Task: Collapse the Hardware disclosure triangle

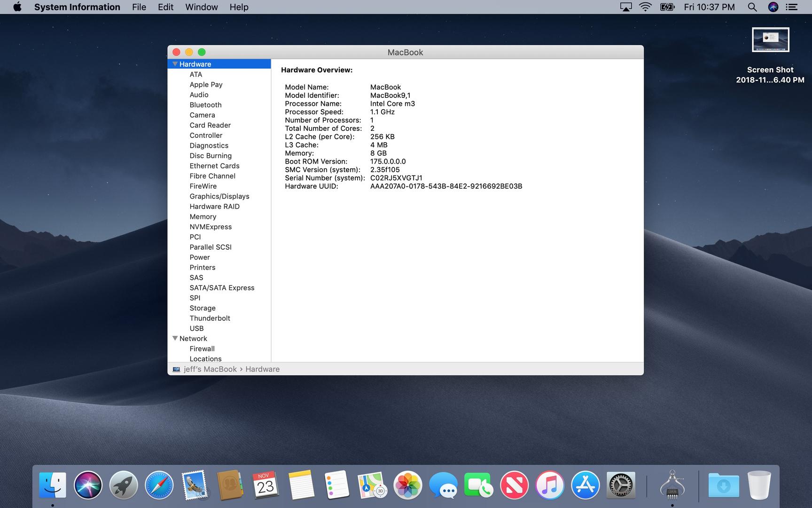Action: (175, 64)
